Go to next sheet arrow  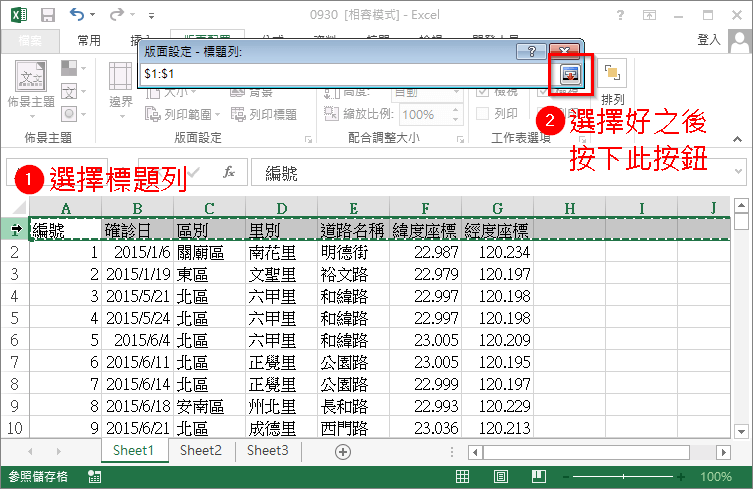pyautogui.click(x=59, y=452)
